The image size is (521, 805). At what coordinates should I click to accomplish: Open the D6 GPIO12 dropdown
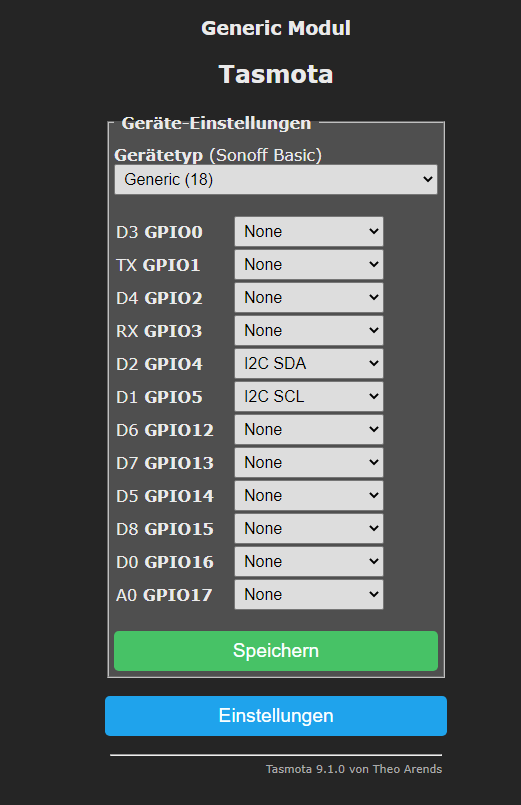(x=308, y=429)
